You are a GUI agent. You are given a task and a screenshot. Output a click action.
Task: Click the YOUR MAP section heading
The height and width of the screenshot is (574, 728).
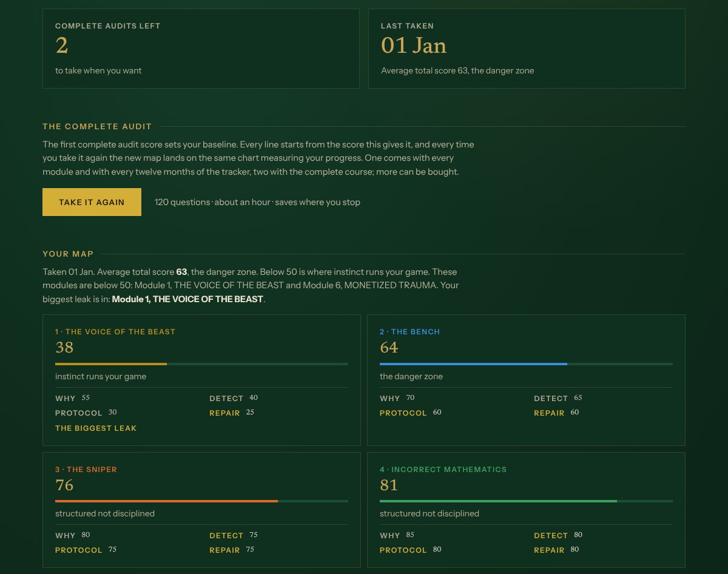pos(68,254)
